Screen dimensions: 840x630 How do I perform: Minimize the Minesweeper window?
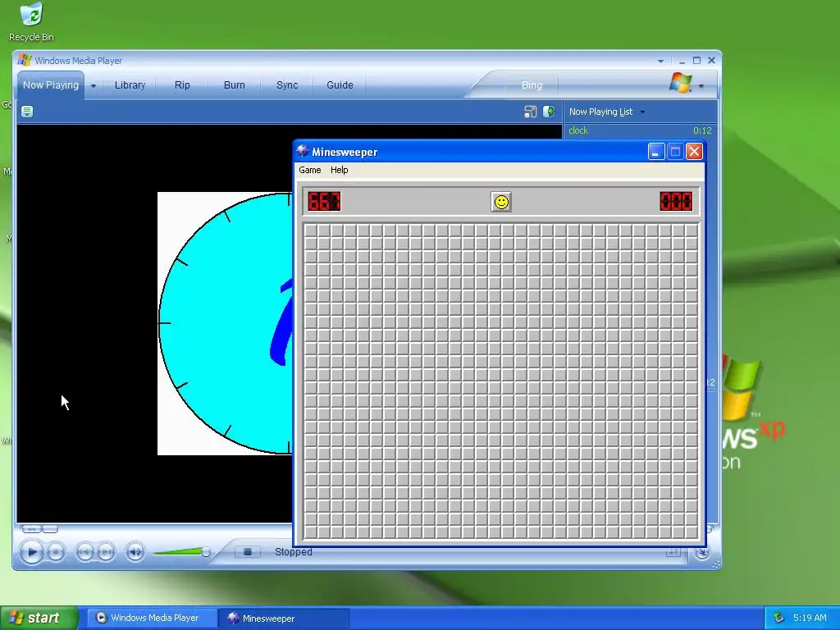(x=655, y=152)
